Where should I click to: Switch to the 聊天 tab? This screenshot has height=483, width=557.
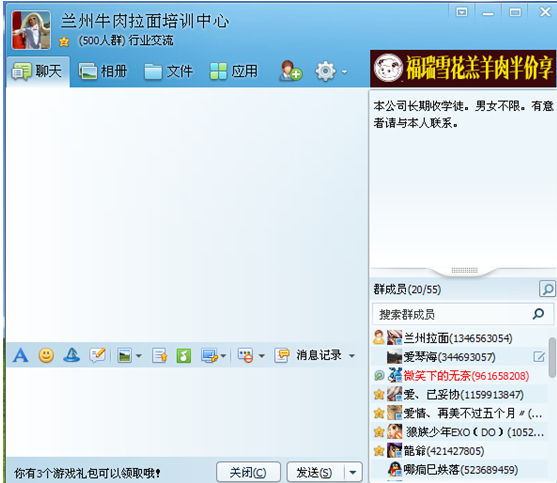[x=38, y=71]
